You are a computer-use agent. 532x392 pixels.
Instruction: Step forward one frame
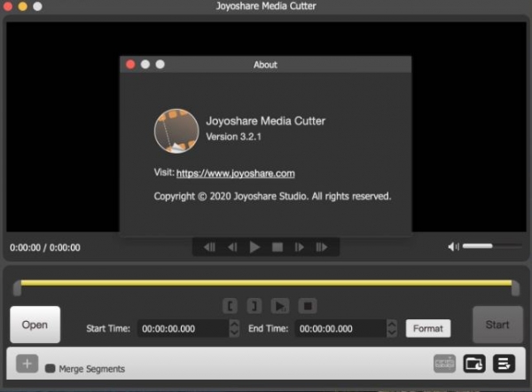[x=300, y=247]
